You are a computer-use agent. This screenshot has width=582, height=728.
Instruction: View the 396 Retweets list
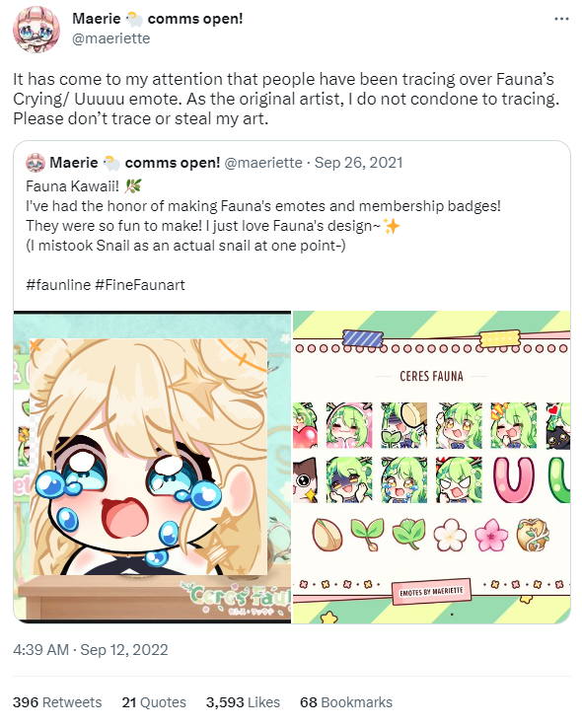tap(57, 702)
